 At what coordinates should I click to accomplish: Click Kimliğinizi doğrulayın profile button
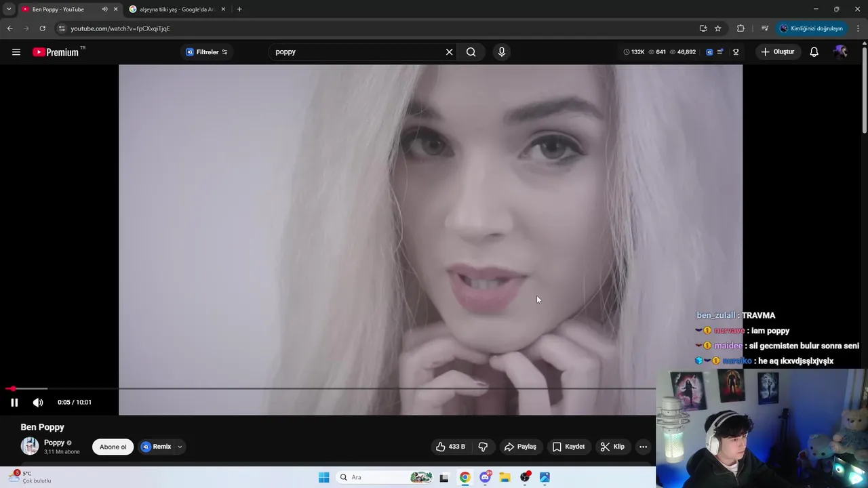(x=811, y=28)
